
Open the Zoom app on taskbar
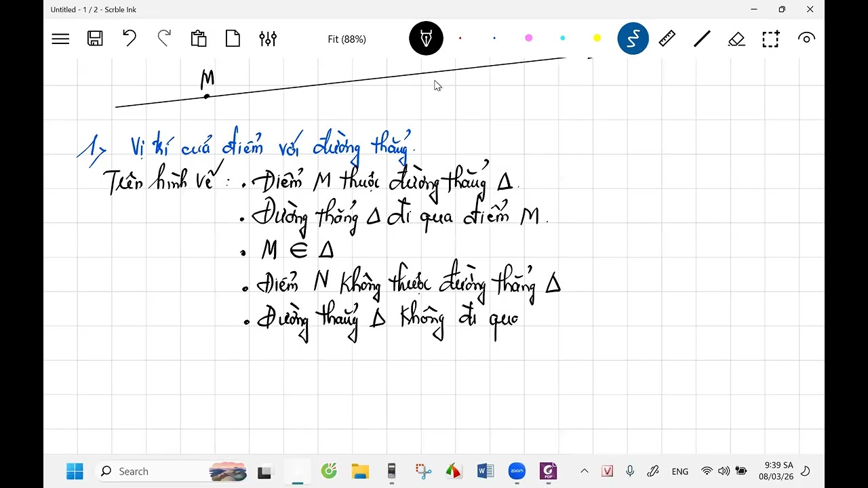point(517,471)
